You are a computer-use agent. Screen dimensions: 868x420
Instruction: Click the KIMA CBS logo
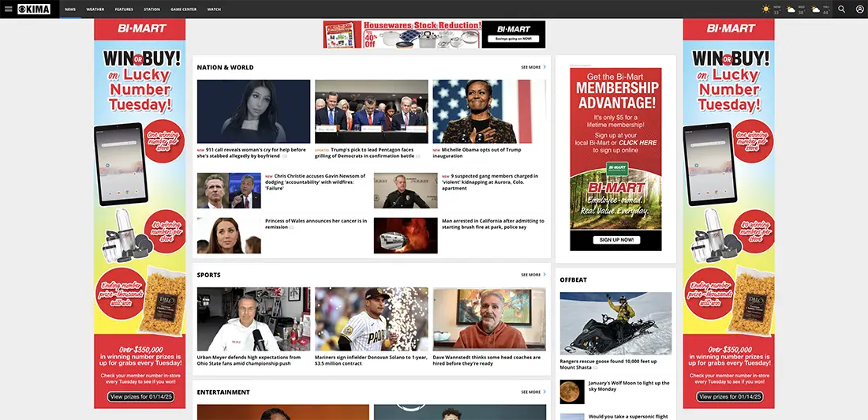[34, 9]
